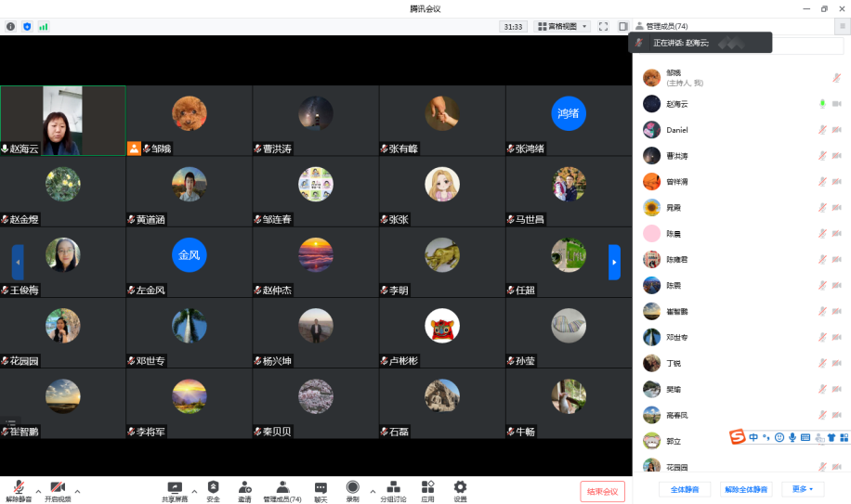Expand audio options arrow beside 解除静音
The height and width of the screenshot is (504, 851).
[38, 490]
